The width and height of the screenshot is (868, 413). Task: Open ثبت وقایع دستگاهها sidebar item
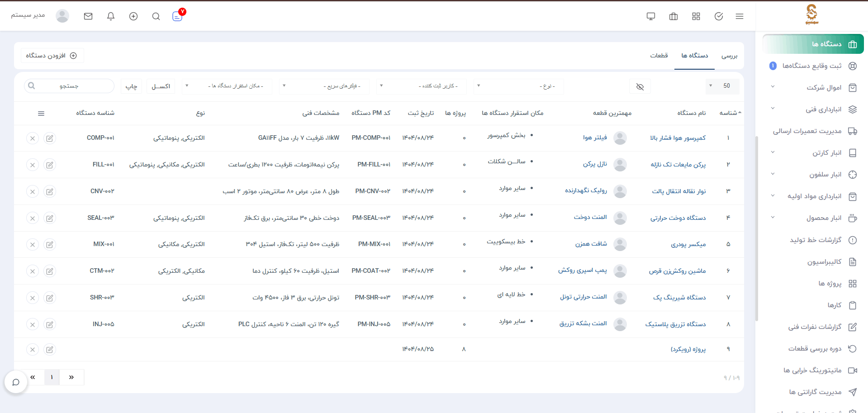click(x=813, y=66)
